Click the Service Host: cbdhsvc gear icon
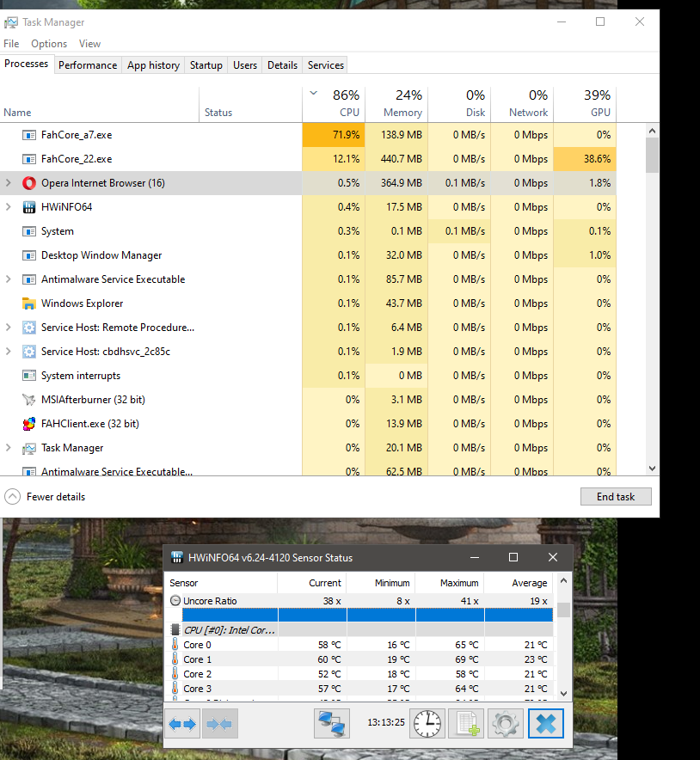This screenshot has width=700, height=760. pyautogui.click(x=29, y=352)
